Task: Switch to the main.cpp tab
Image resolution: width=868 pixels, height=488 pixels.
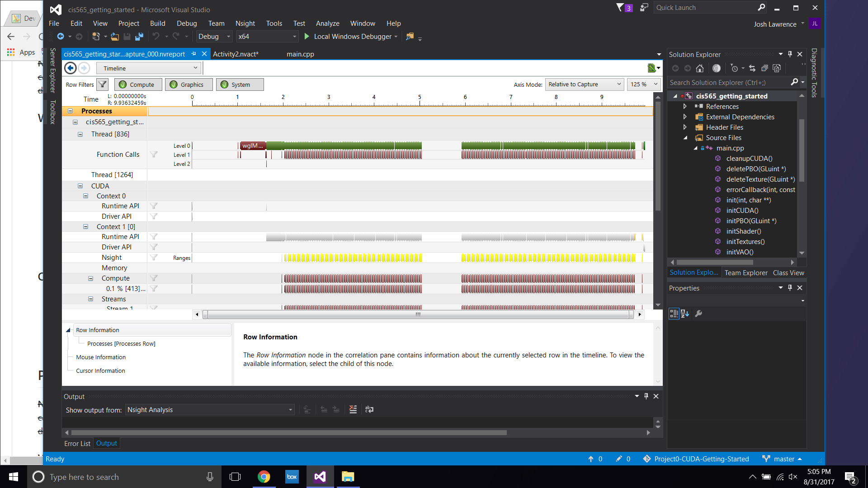Action: 300,54
